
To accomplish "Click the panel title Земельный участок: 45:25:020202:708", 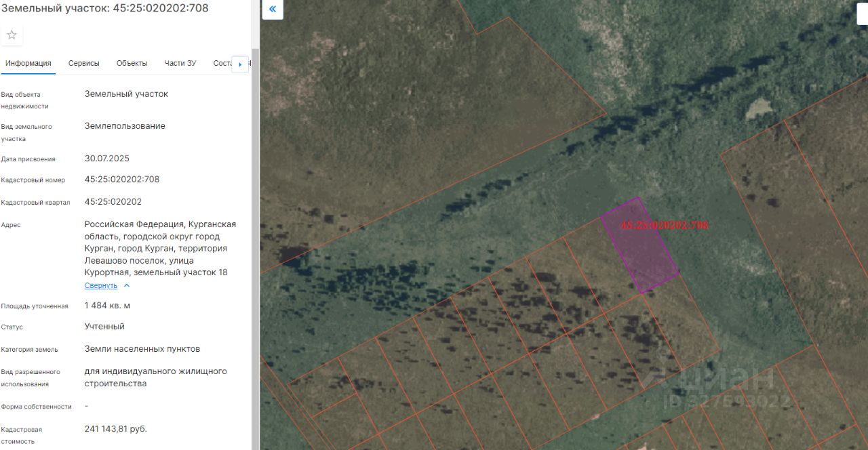I will [x=105, y=8].
